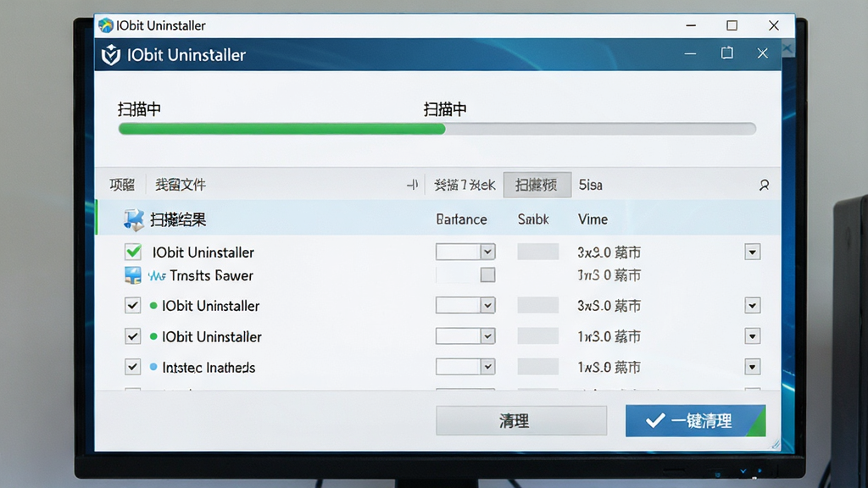Switch to the 项嘏 tab

pos(122,185)
